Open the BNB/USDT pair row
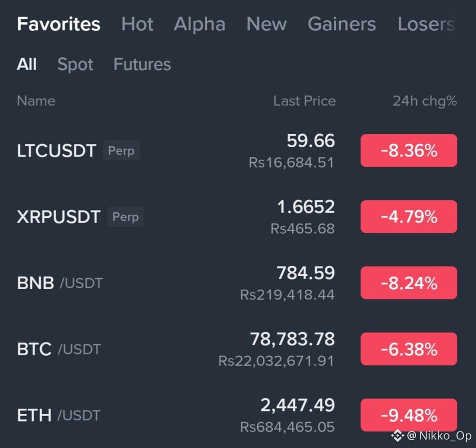This screenshot has height=448, width=476. pos(238,283)
